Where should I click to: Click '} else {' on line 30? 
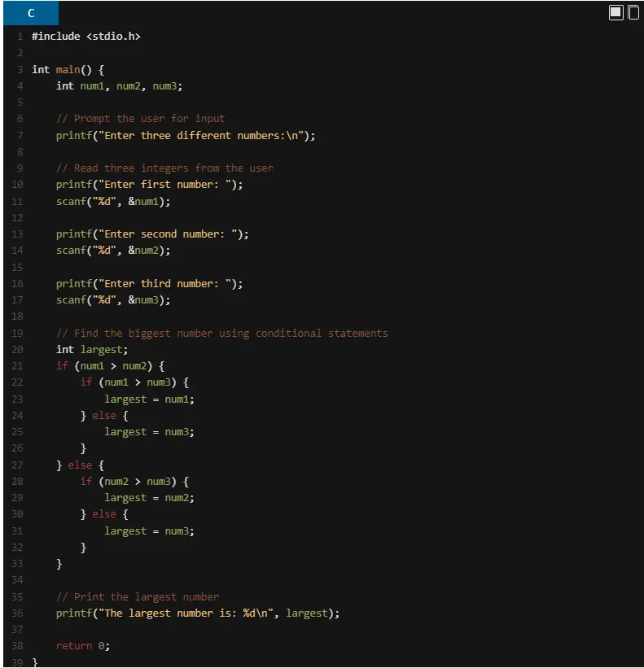(x=104, y=514)
